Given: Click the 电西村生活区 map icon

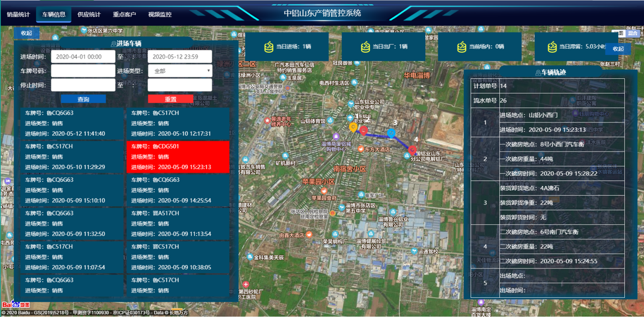Looking at the screenshot, I should tap(354, 83).
